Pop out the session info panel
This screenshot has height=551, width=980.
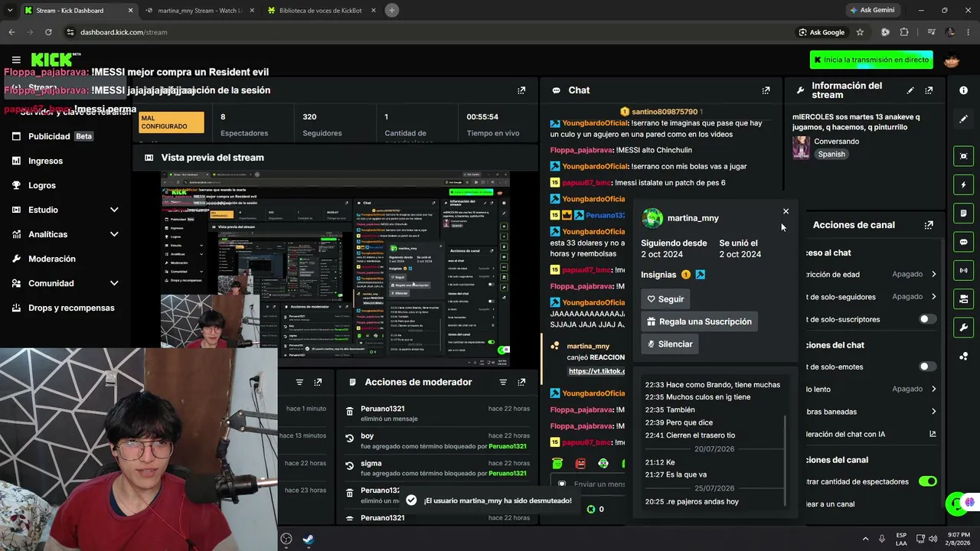pos(521,90)
